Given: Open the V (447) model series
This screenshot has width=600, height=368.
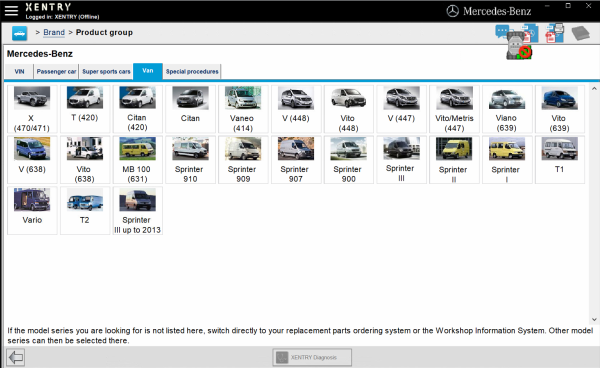Looking at the screenshot, I should [401, 109].
